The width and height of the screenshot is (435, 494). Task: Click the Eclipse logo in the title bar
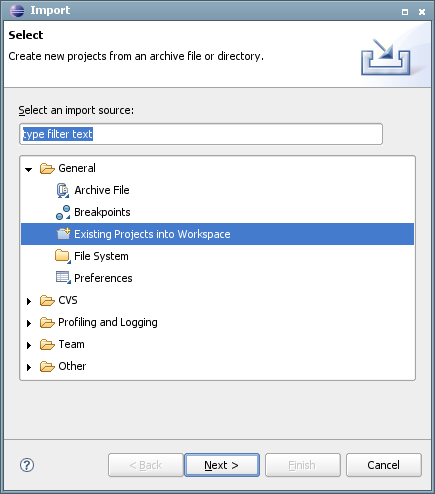pos(17,10)
